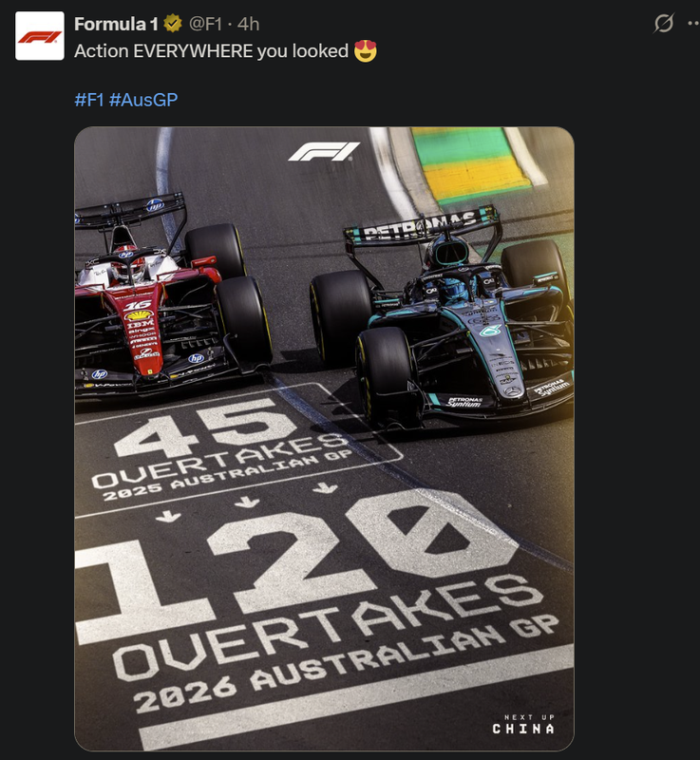Image resolution: width=700 pixels, height=760 pixels.
Task: Open the Formula 1 display name
Action: coord(116,24)
